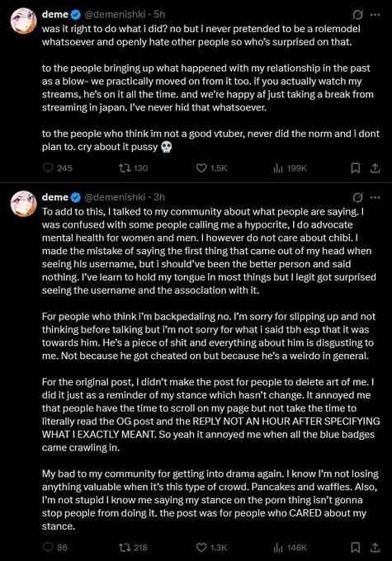The height and width of the screenshot is (561, 392).
Task: Open the Grok icon on second post
Action: tap(357, 197)
